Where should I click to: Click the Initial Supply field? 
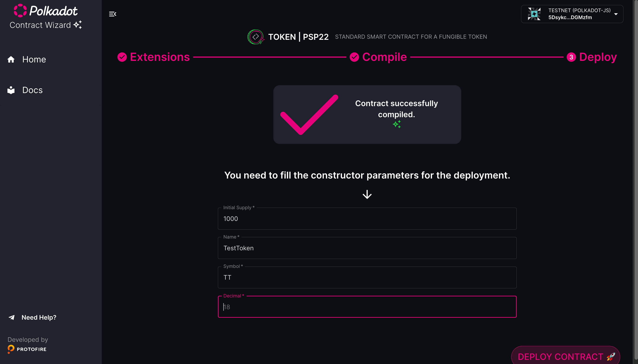point(367,219)
